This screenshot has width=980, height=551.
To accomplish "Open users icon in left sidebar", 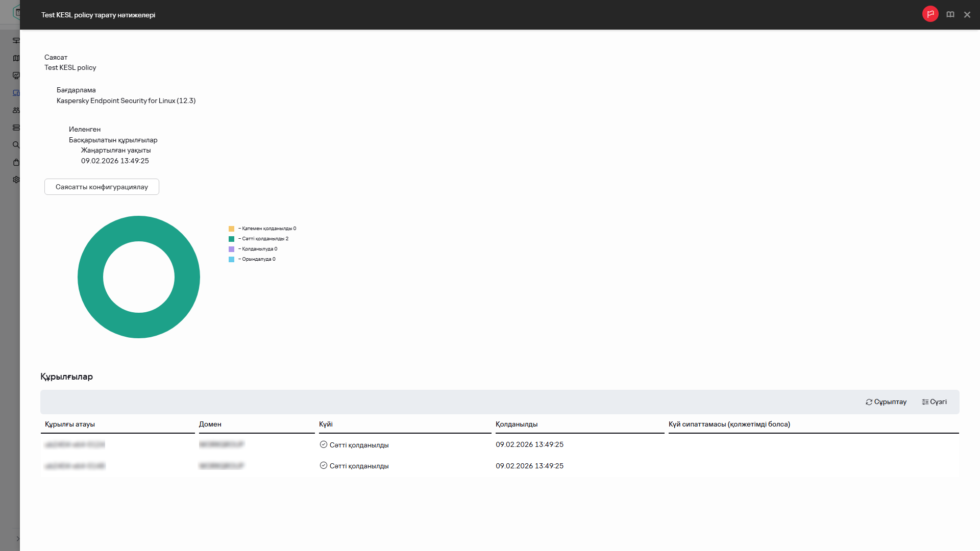I will tap(16, 110).
